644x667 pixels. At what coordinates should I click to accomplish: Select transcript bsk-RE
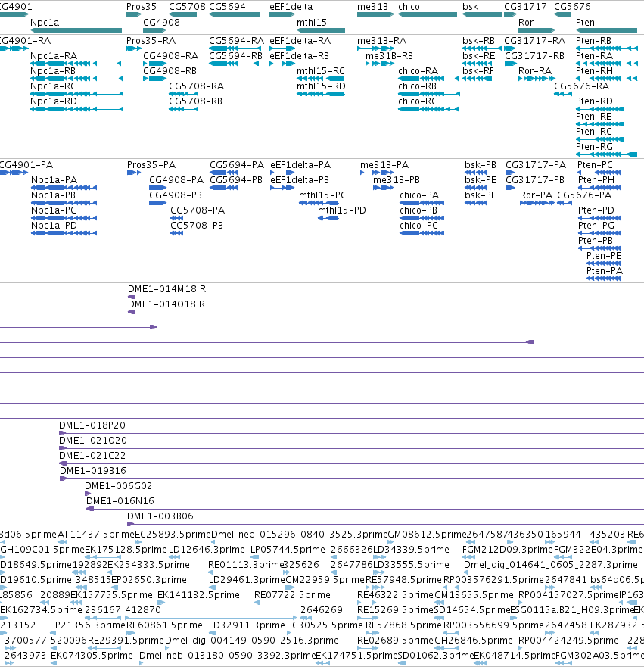pos(478,64)
